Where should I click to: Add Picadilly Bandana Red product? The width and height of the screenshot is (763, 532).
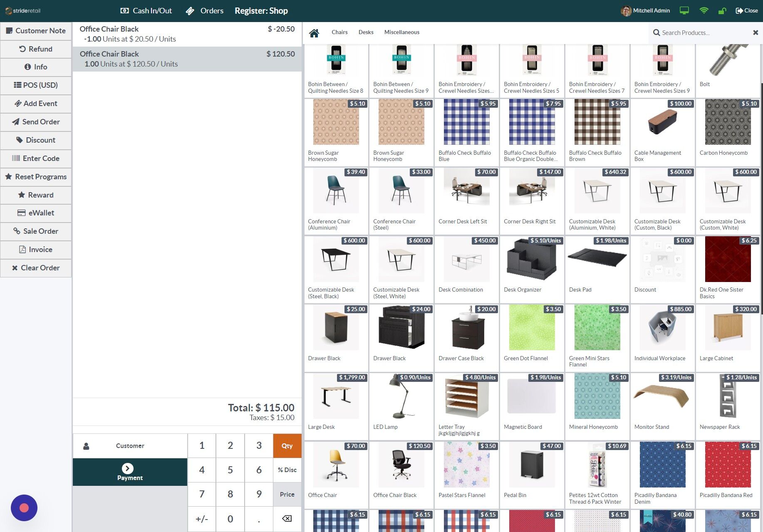coord(728,475)
